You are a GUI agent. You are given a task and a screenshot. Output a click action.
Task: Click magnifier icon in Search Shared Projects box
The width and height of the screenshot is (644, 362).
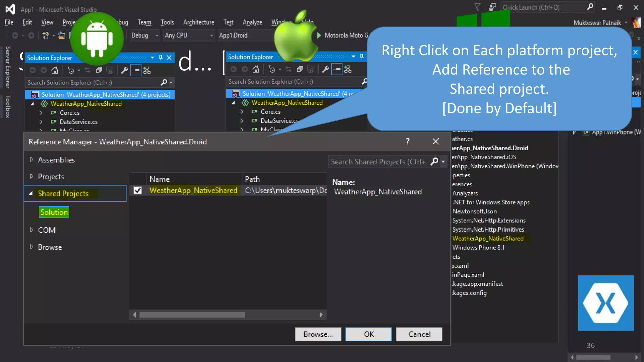pos(435,162)
